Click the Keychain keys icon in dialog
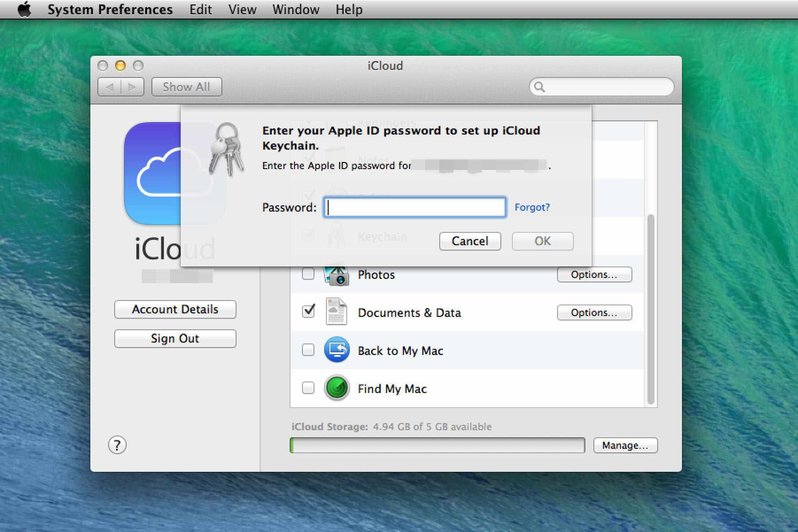The height and width of the screenshot is (532, 798). [226, 149]
